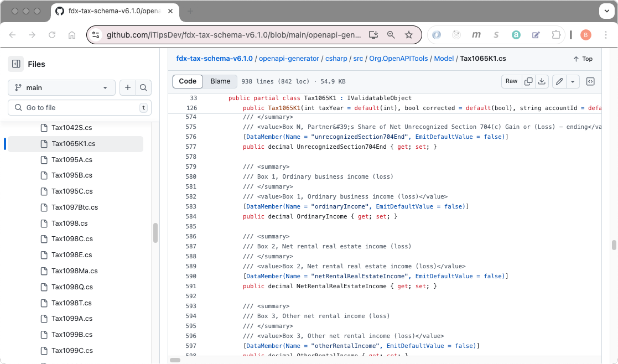This screenshot has width=618, height=364.
Task: Open the symbols panel via code icon
Action: [590, 81]
